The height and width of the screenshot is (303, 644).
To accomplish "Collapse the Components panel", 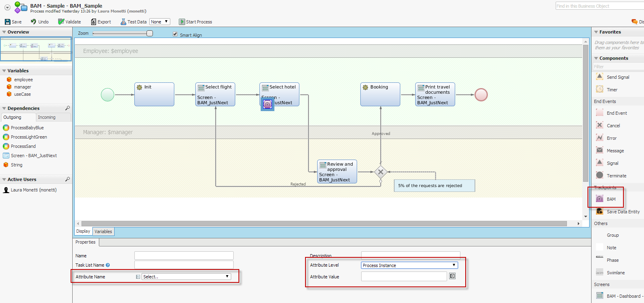I will (596, 58).
